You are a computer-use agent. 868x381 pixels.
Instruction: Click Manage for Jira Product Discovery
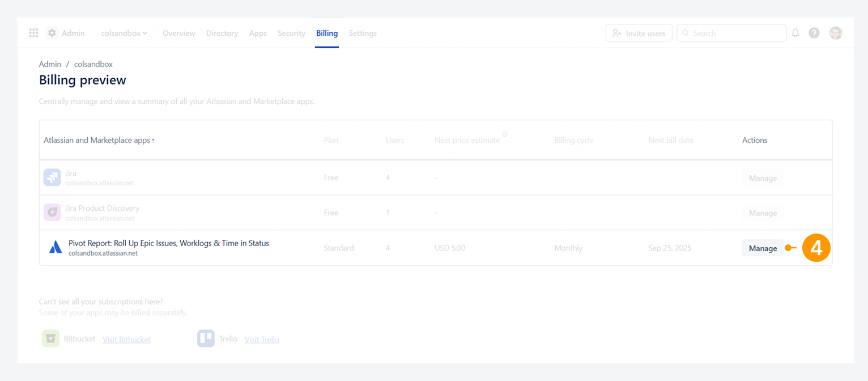point(763,213)
